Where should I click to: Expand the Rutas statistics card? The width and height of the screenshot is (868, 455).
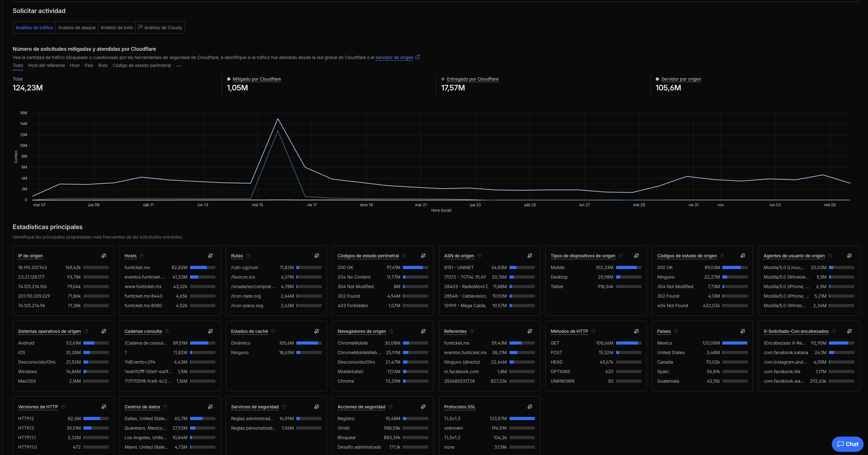click(x=317, y=255)
